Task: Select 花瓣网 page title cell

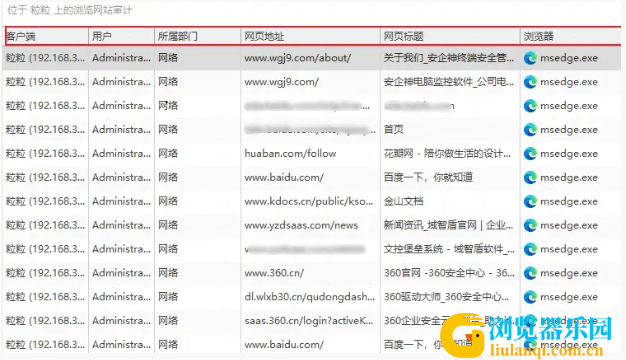Action: point(447,154)
